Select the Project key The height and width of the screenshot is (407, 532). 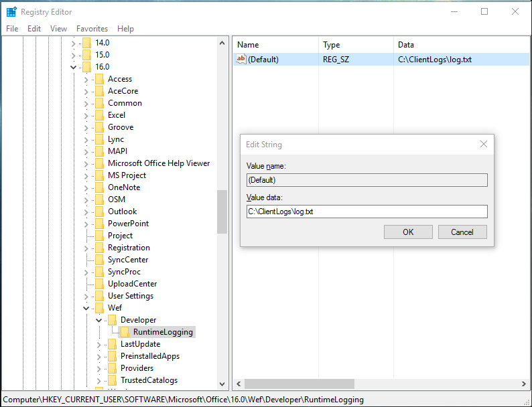coord(120,236)
